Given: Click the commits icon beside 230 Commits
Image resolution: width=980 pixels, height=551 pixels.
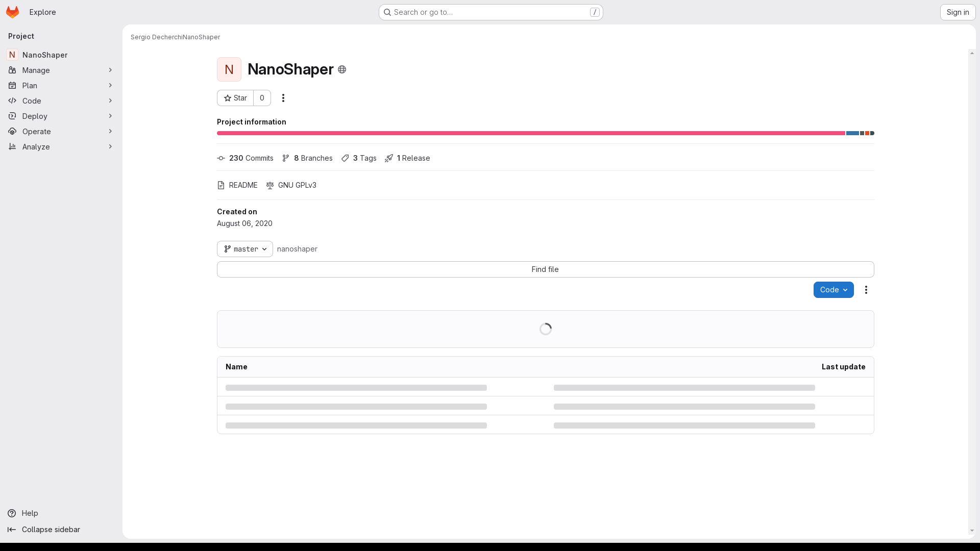Looking at the screenshot, I should (x=221, y=158).
